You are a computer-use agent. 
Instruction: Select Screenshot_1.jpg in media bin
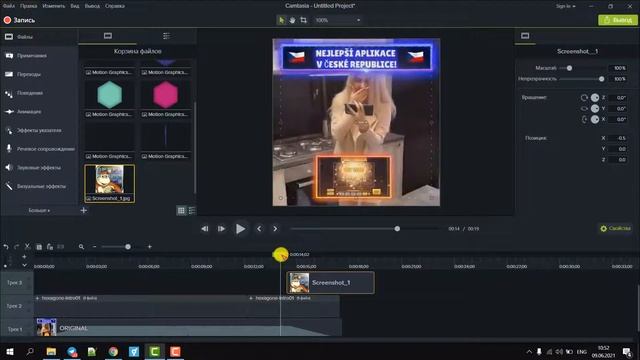point(109,184)
